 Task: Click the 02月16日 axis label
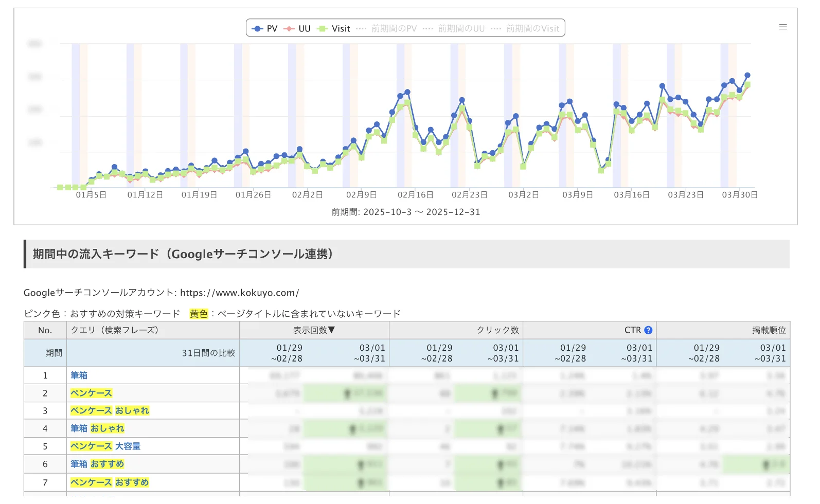416,195
